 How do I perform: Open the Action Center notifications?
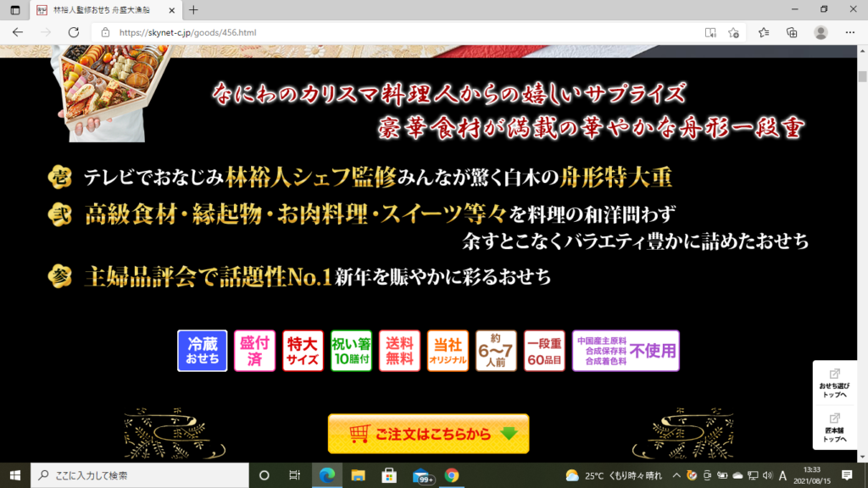coord(847,475)
